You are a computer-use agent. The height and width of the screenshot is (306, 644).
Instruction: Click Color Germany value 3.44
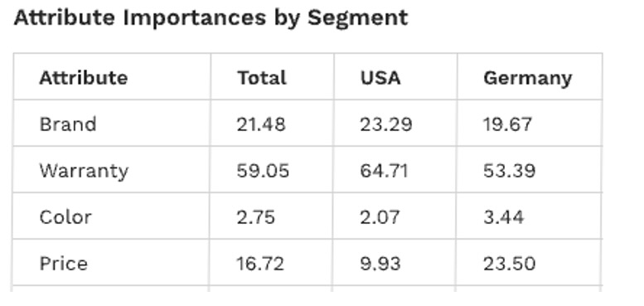504,217
